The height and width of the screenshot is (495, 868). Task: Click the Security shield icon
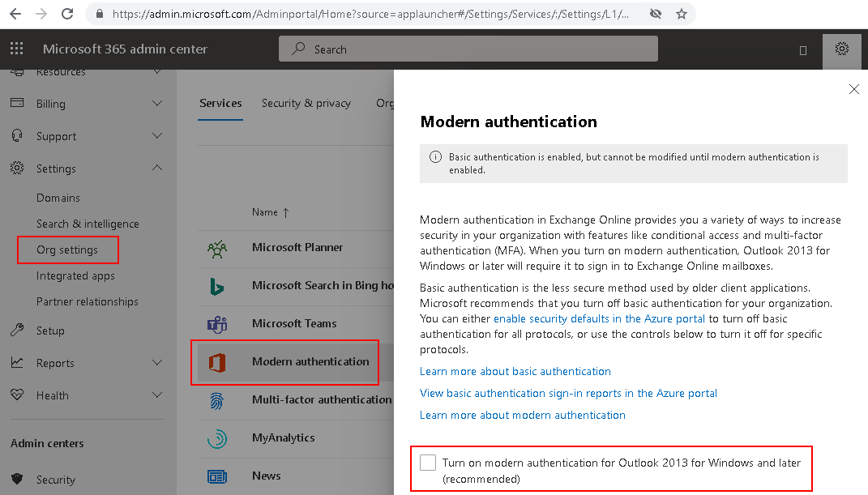17,479
